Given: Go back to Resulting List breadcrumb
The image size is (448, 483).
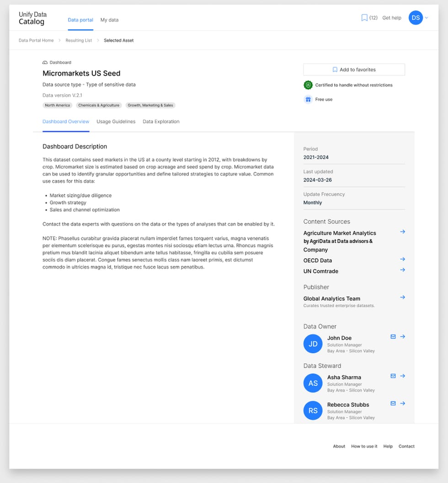Looking at the screenshot, I should (x=79, y=40).
